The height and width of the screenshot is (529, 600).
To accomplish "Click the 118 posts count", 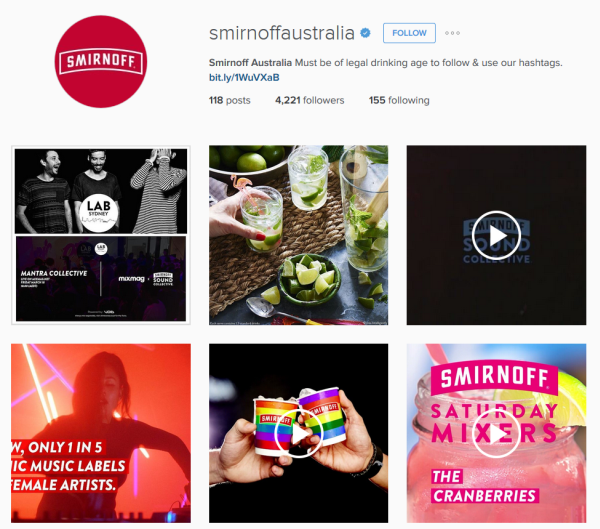I will click(230, 100).
